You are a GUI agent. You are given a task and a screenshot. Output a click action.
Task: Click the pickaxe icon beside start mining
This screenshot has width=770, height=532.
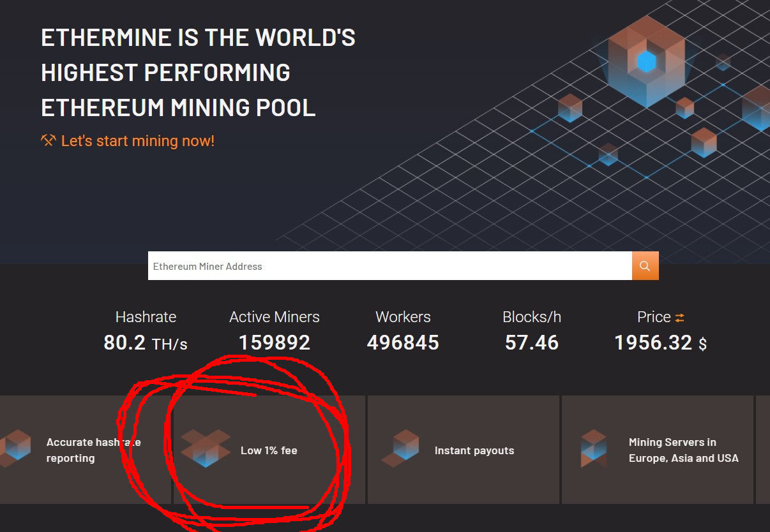49,140
